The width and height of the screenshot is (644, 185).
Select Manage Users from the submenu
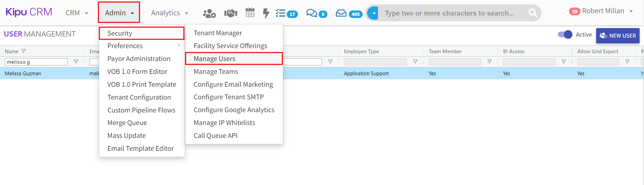pos(214,59)
